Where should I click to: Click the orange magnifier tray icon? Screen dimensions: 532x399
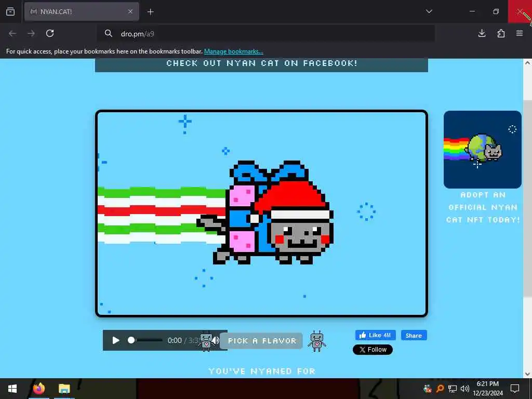(440, 389)
